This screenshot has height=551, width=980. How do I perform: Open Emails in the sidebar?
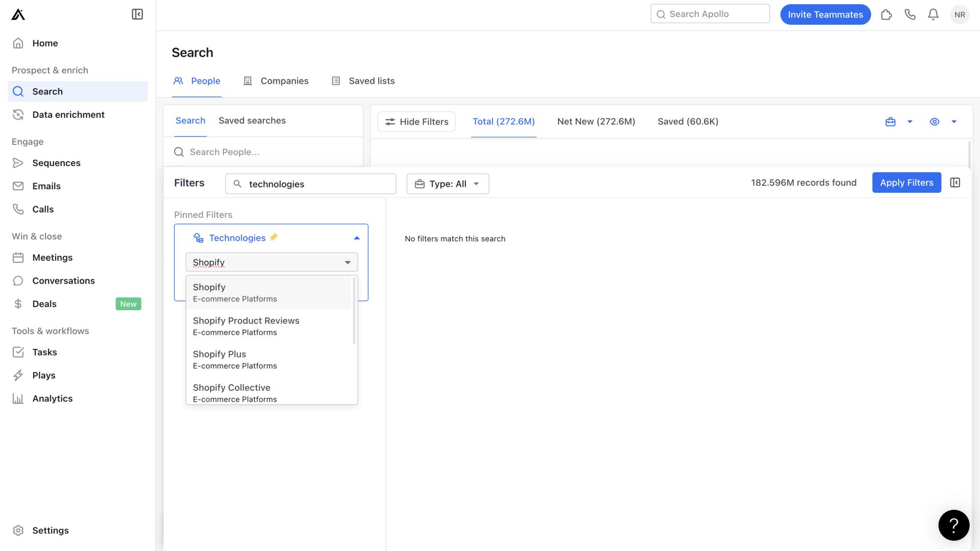click(78, 186)
